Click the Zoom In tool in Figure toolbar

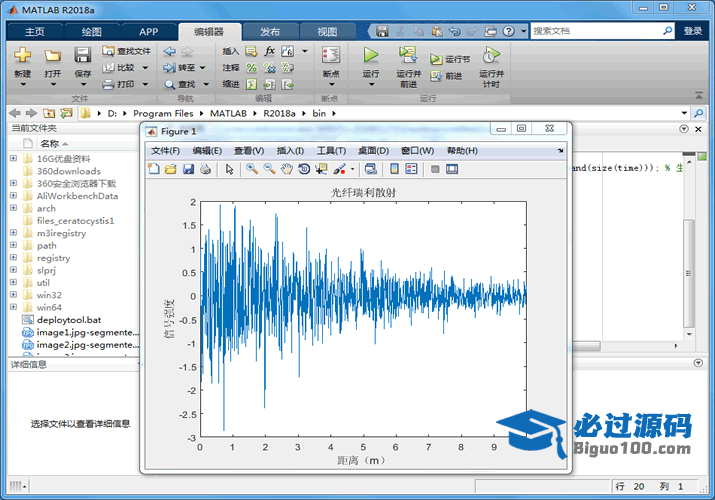tap(252, 169)
